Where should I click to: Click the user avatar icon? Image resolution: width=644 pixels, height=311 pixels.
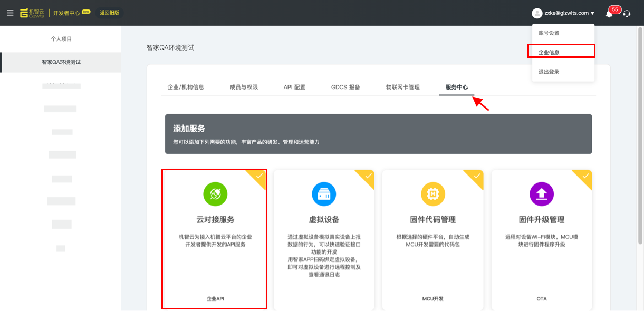click(x=537, y=13)
